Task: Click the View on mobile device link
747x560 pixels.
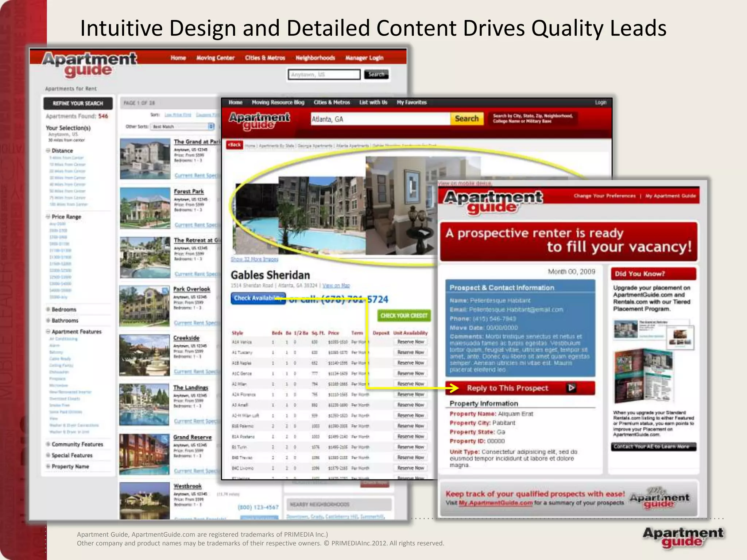Action: click(465, 183)
